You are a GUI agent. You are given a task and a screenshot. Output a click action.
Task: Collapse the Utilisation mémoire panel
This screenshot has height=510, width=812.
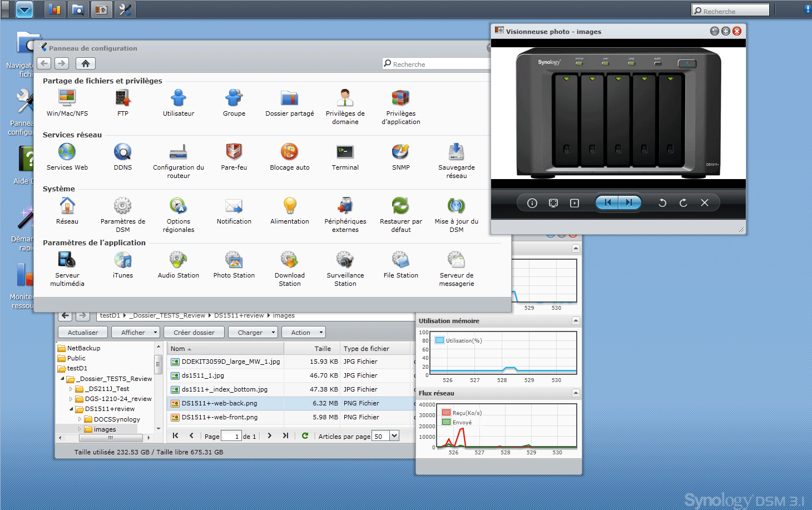[x=576, y=321]
